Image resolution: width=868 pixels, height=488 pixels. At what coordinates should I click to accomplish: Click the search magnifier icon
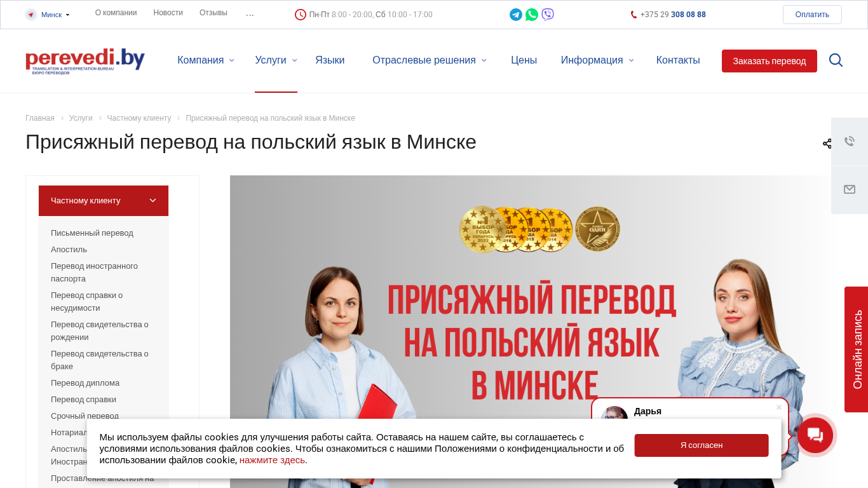(836, 60)
